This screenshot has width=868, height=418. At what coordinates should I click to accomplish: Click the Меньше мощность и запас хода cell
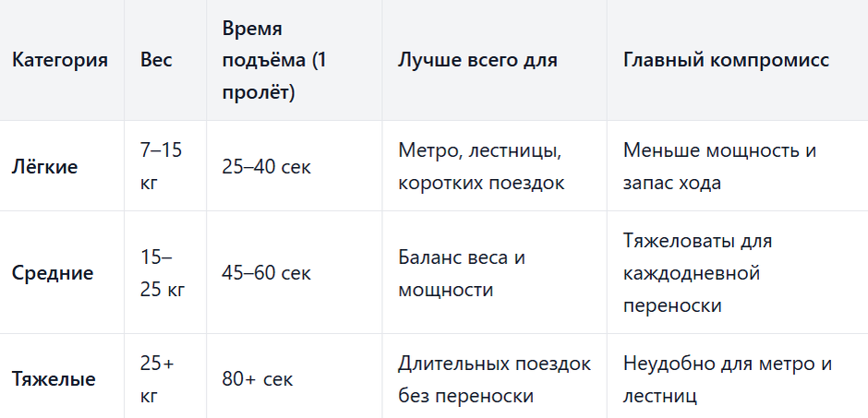719,166
